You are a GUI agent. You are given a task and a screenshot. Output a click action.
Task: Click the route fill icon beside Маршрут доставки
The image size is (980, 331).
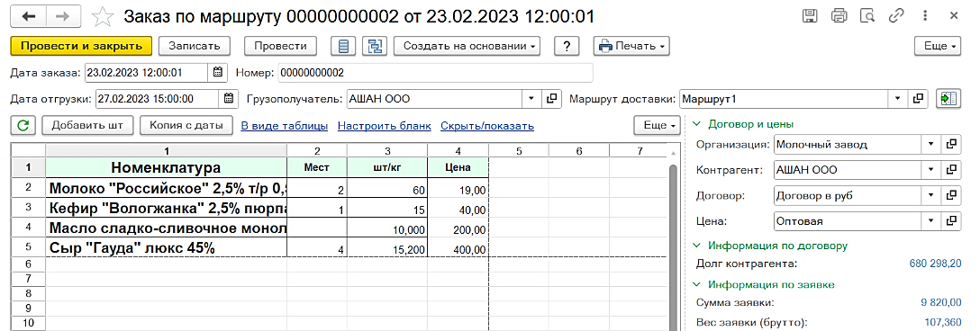point(948,99)
